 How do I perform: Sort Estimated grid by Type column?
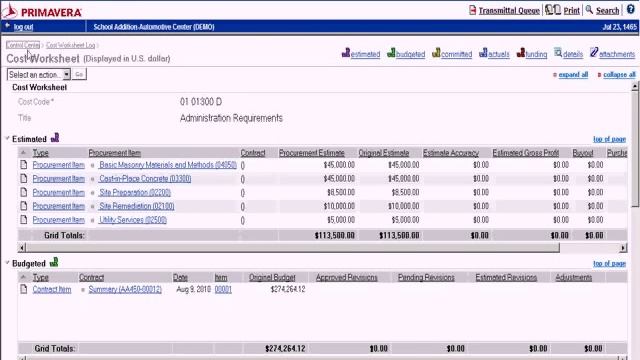tap(40, 153)
